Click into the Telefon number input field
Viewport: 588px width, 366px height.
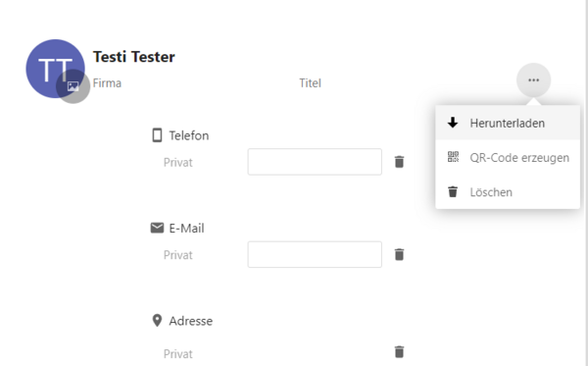click(315, 162)
